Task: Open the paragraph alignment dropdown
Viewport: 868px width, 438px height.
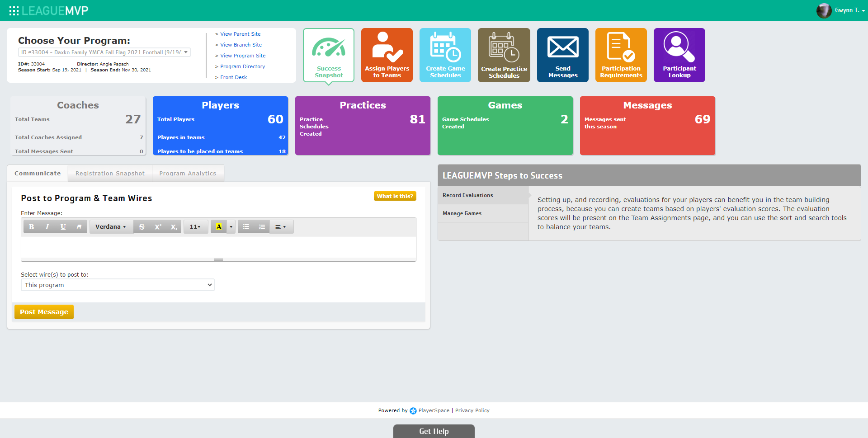Action: point(281,227)
